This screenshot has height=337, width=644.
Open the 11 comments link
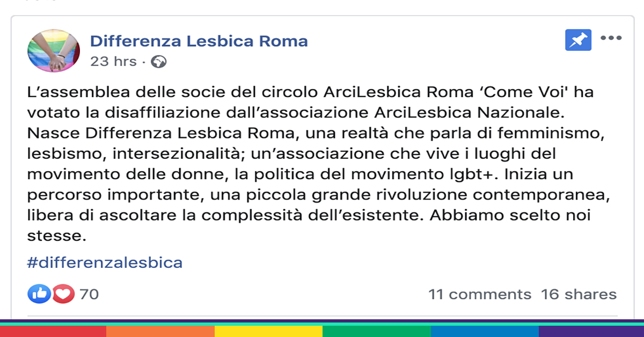point(480,295)
